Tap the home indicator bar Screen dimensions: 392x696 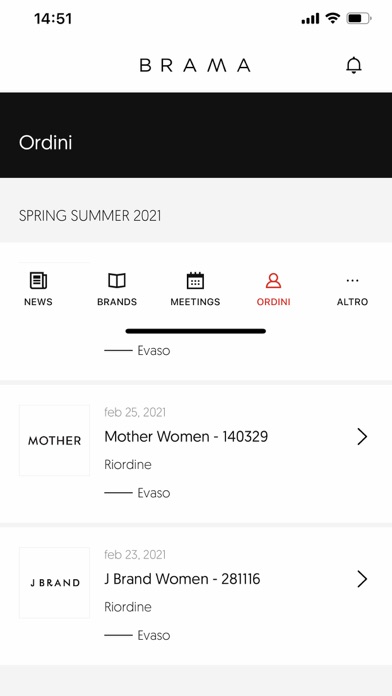[196, 331]
